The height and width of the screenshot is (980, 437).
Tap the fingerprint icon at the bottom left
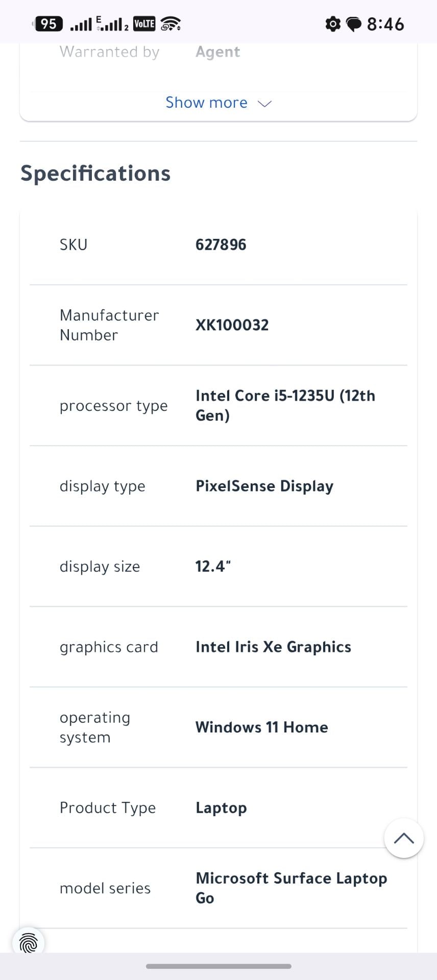pos(29,943)
